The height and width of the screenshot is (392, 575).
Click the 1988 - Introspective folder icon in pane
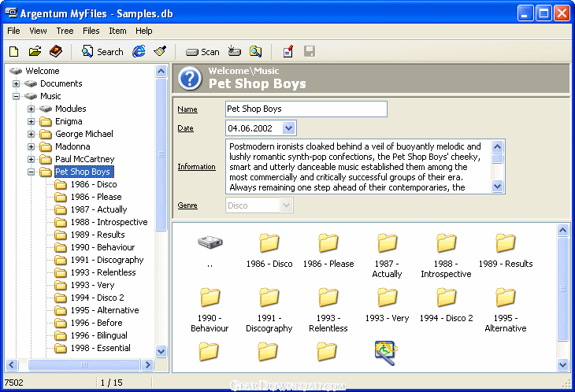pos(447,243)
